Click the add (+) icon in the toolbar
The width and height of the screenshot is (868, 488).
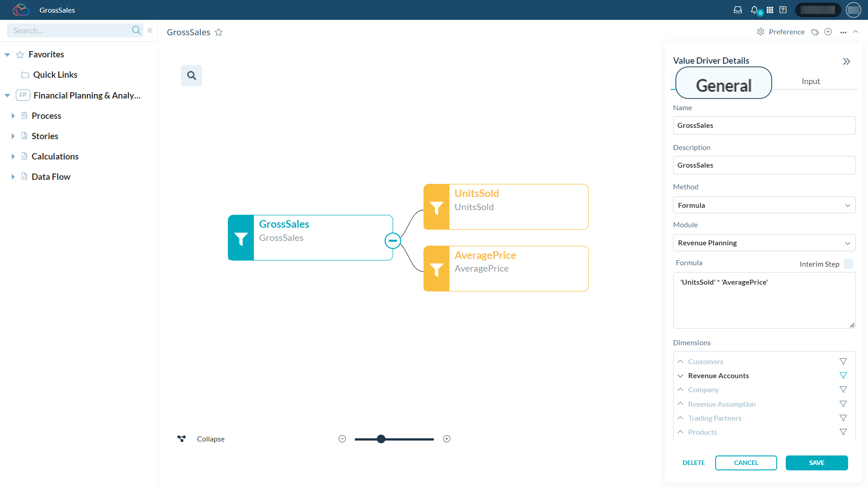pyautogui.click(x=828, y=32)
